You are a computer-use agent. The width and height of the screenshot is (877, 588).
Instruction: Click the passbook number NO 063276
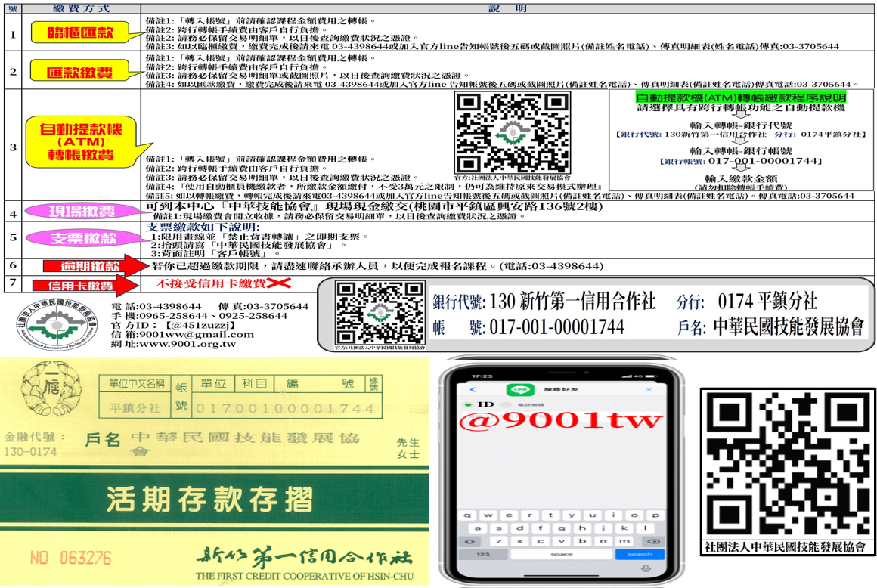(70, 558)
